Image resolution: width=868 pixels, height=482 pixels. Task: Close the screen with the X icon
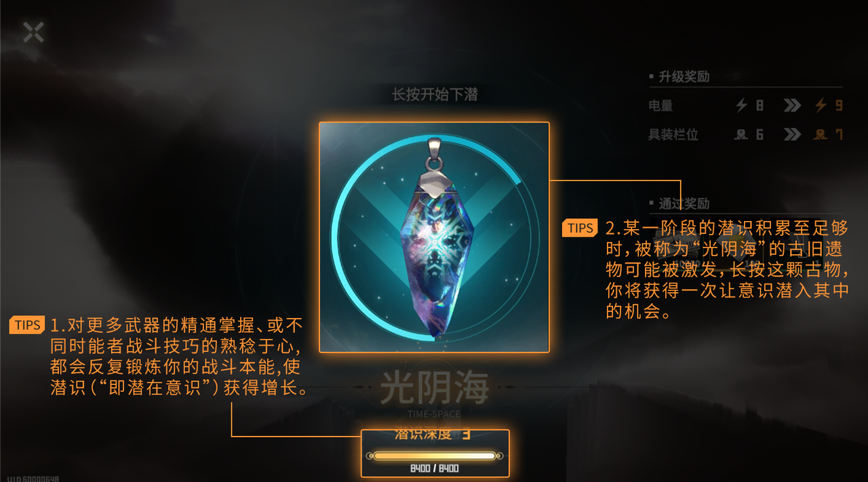point(33,32)
